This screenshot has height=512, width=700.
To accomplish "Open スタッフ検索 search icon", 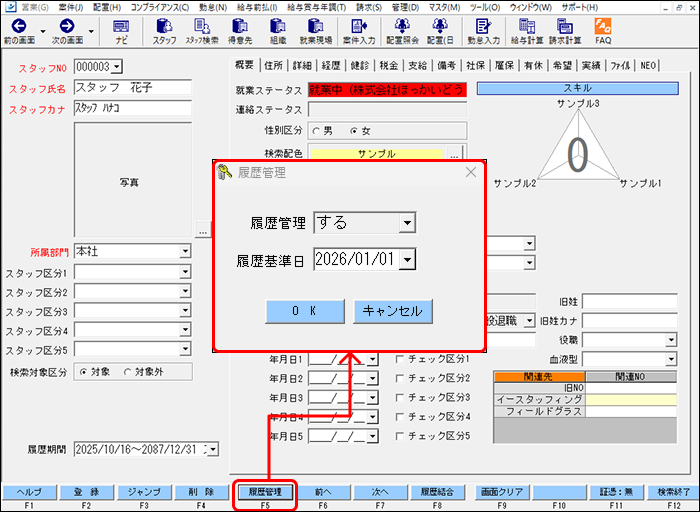I will click(x=202, y=31).
